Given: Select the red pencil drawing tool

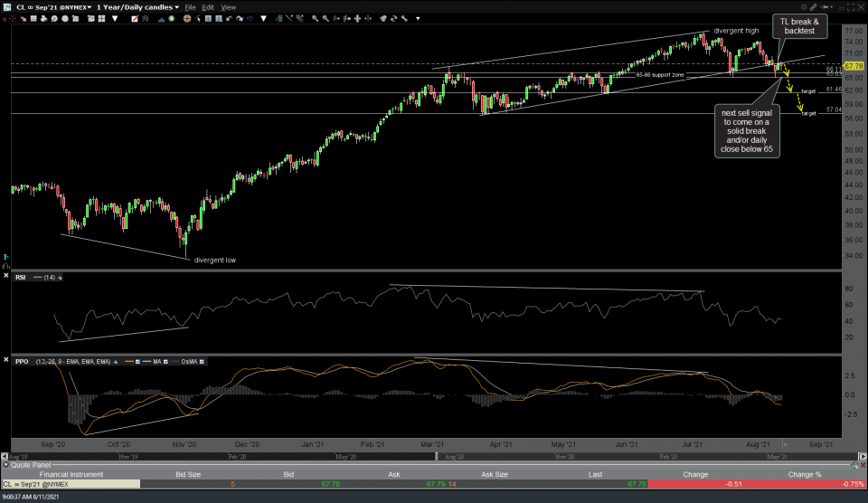Looking at the screenshot, I should coord(135,19).
